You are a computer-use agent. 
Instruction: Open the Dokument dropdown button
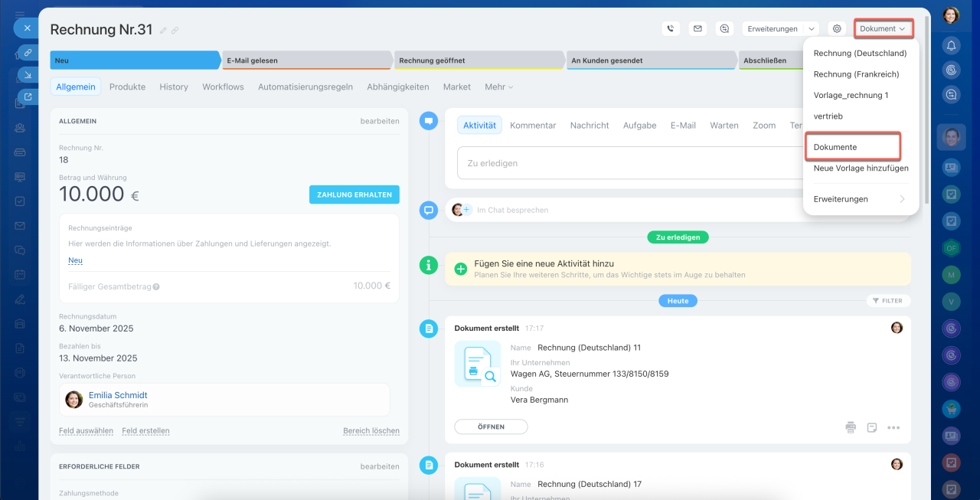click(x=883, y=29)
